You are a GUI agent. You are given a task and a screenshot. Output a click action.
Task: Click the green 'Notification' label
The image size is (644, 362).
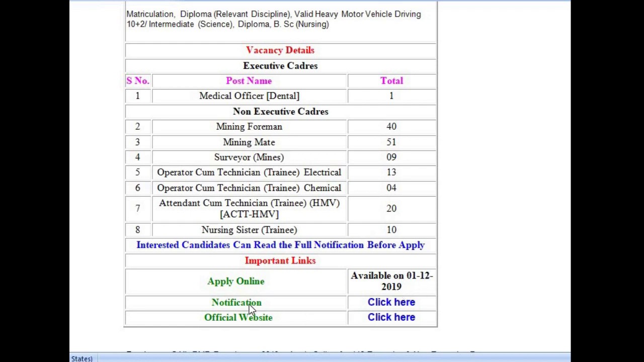(236, 302)
